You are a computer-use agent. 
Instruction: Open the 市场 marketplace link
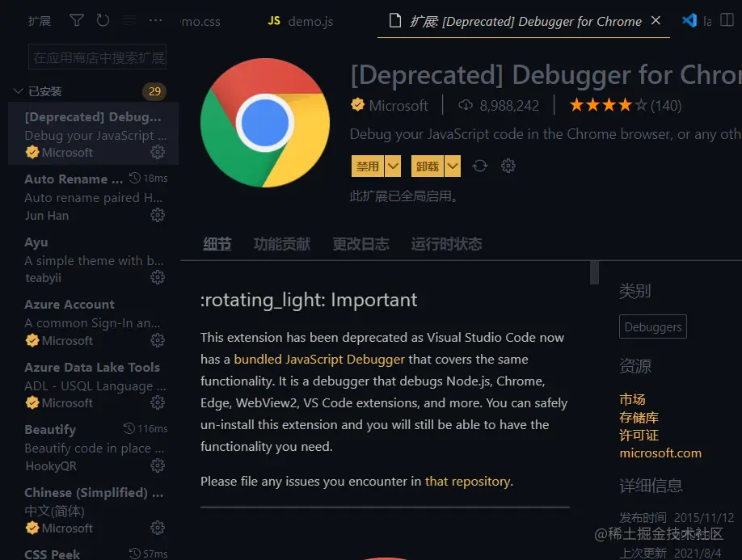(x=632, y=399)
